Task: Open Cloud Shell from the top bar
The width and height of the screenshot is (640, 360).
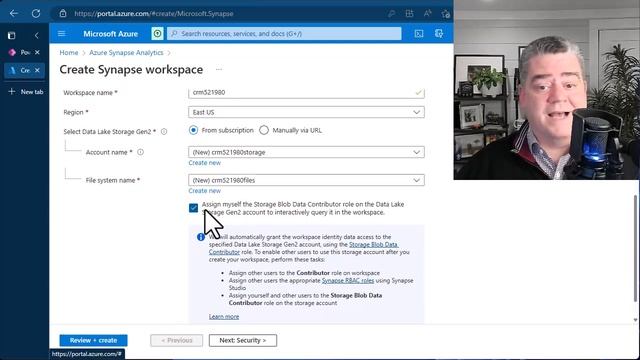Action: pos(419,33)
